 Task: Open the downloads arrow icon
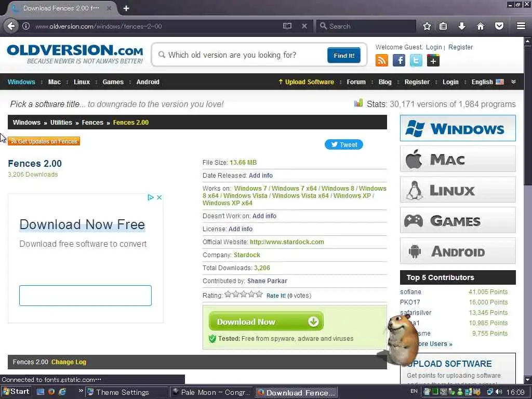pos(462,26)
